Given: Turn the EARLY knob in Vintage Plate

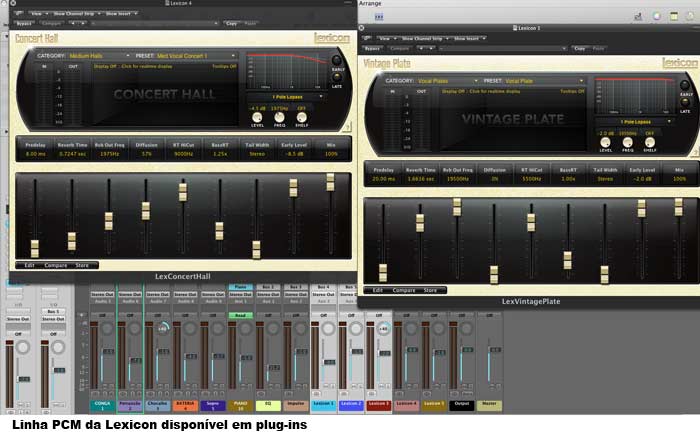Looking at the screenshot, I should [x=684, y=85].
